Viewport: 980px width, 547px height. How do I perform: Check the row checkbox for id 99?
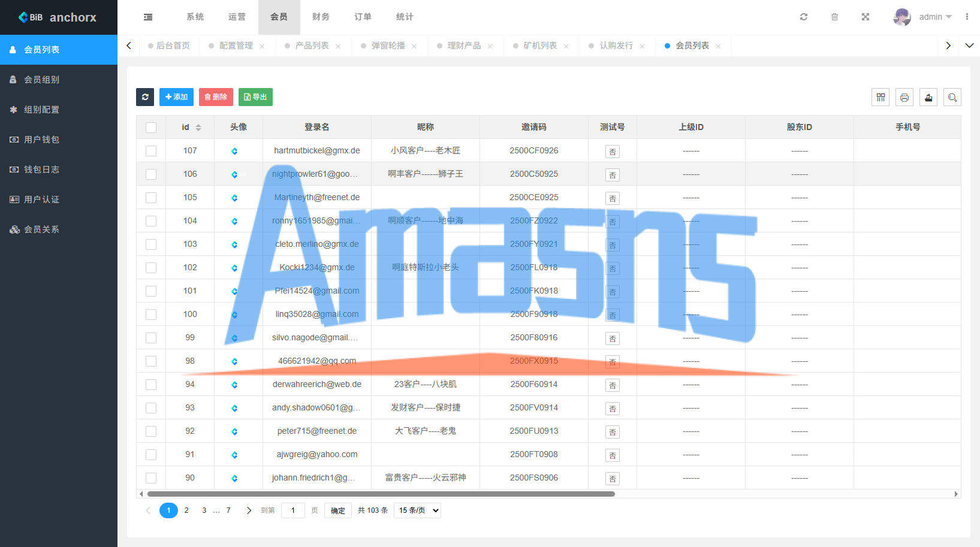(151, 338)
